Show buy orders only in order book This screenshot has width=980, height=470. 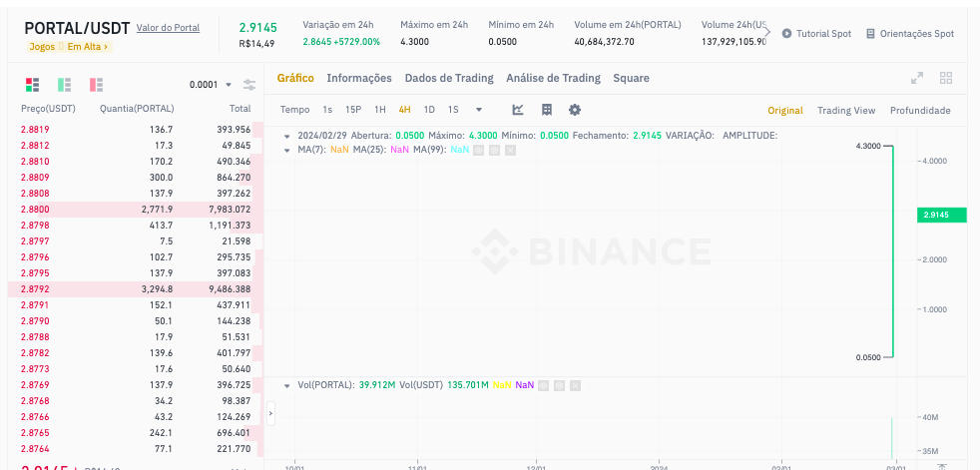[65, 85]
